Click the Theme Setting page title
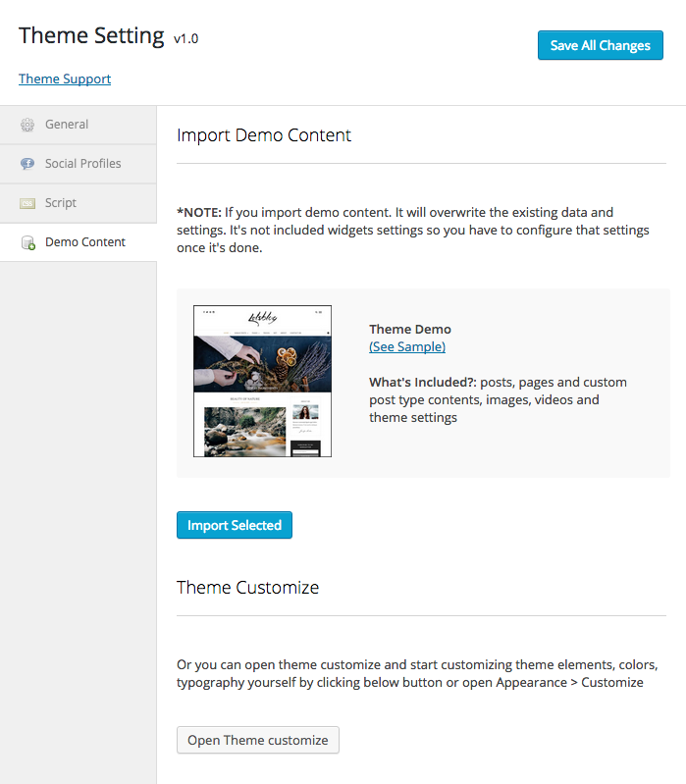Image resolution: width=686 pixels, height=784 pixels. pos(91,35)
